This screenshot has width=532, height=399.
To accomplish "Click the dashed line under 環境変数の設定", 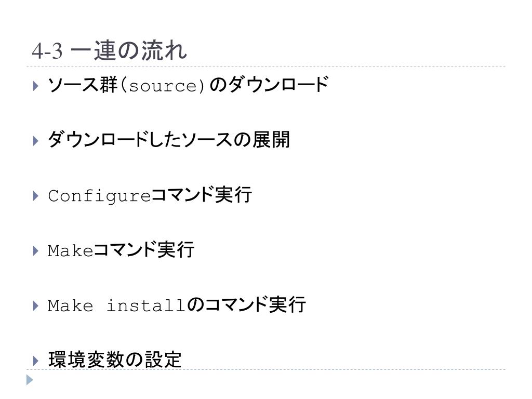I will (266, 370).
